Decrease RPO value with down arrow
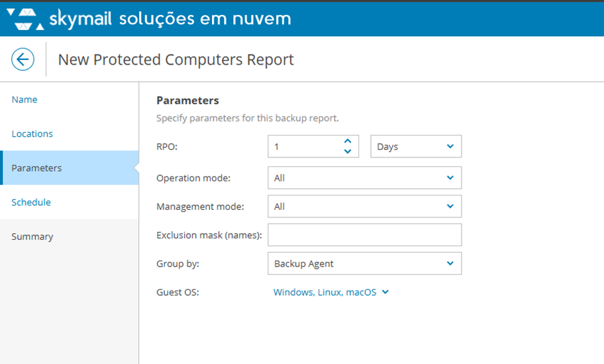The height and width of the screenshot is (364, 604). (x=348, y=151)
